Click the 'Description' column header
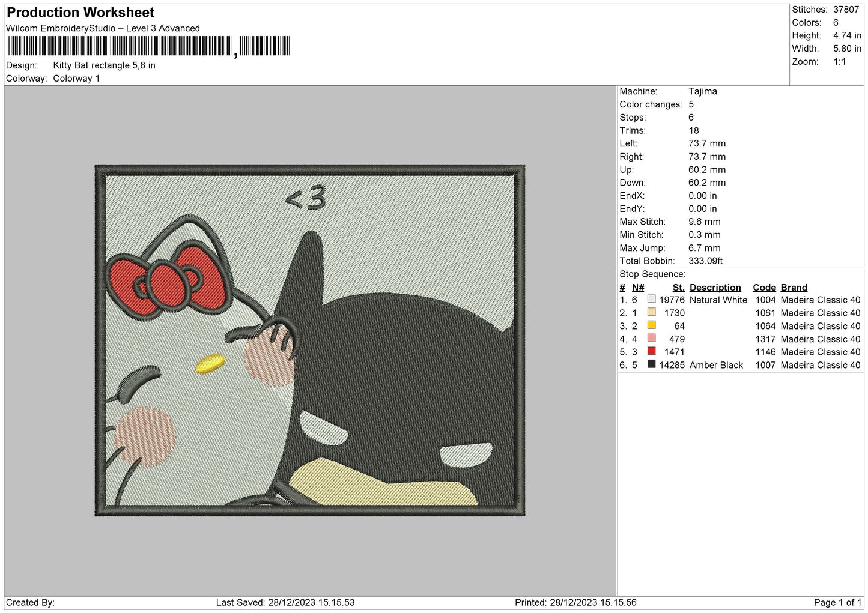Image resolution: width=868 pixels, height=613 pixels. click(x=715, y=288)
